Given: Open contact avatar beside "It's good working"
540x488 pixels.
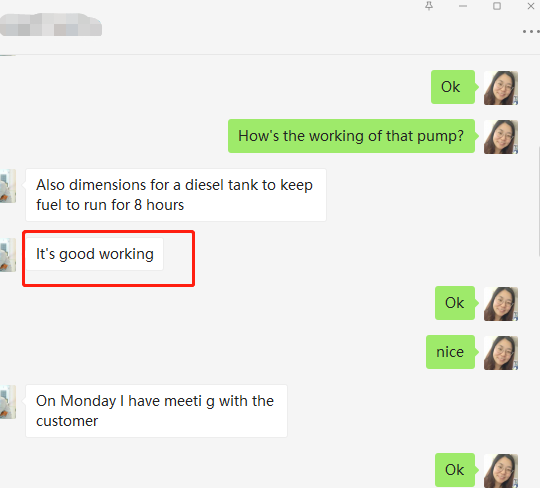Looking at the screenshot, I should pos(8,255).
